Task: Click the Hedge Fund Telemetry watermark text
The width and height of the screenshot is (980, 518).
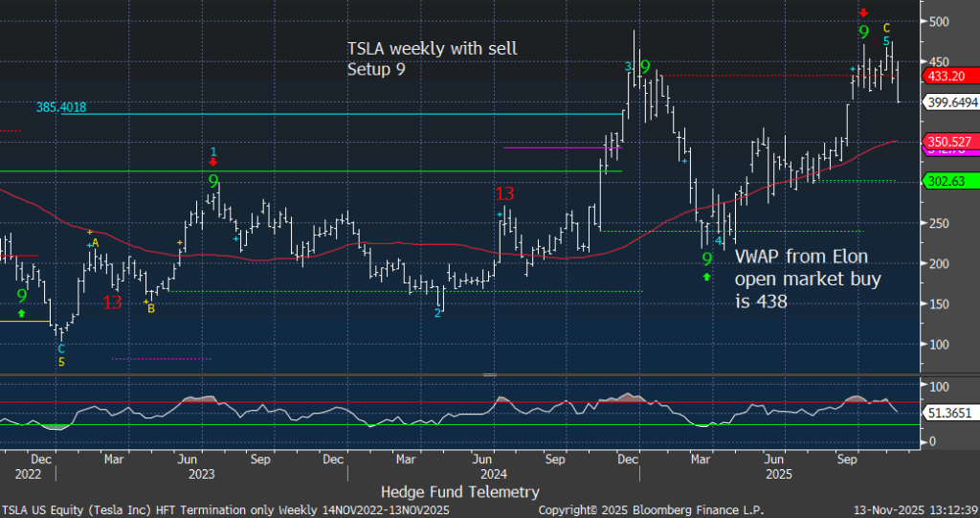Action: pyautogui.click(x=459, y=491)
